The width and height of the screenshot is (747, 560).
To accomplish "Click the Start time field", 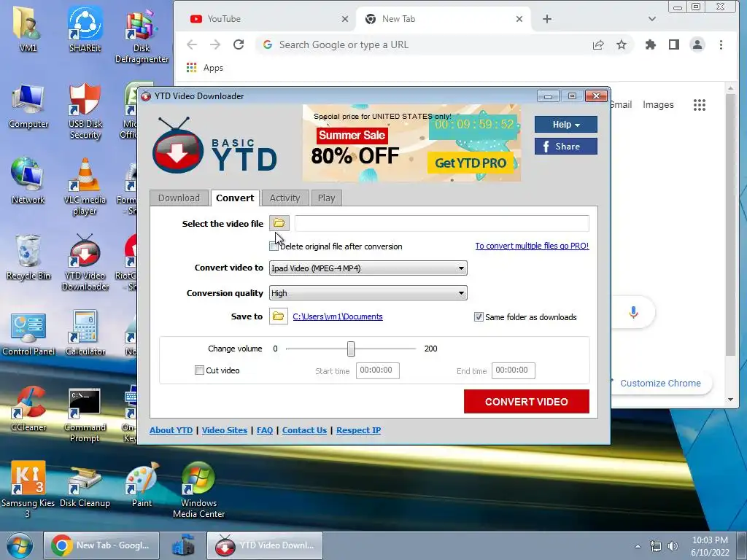I will pos(377,370).
